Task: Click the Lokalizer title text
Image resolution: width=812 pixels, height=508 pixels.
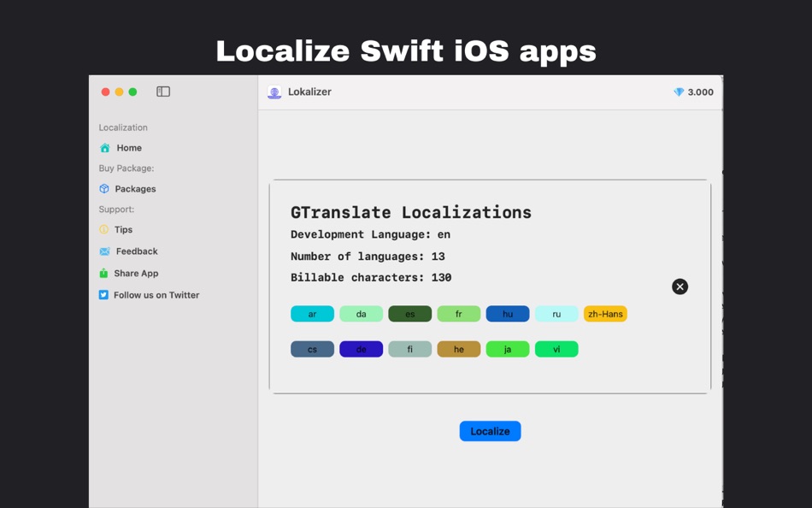Action: [309, 92]
